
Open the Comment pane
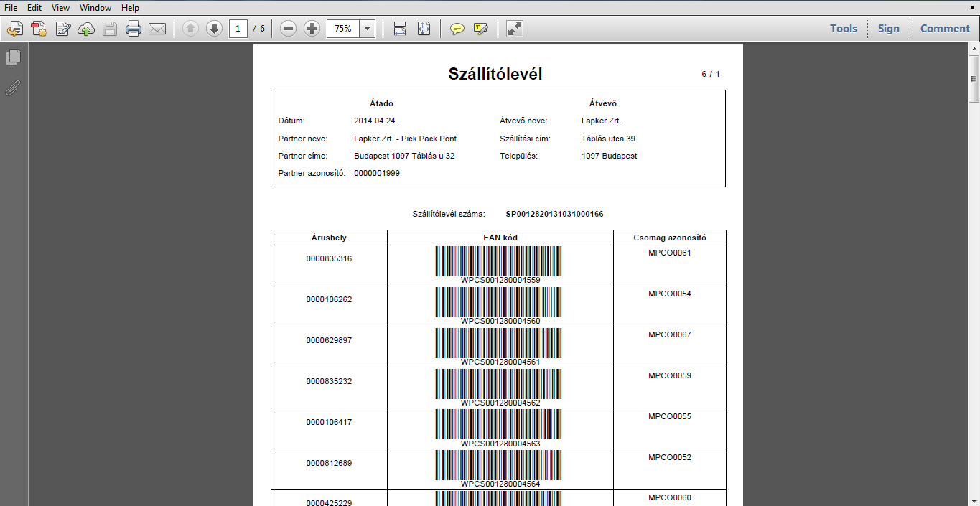[945, 29]
